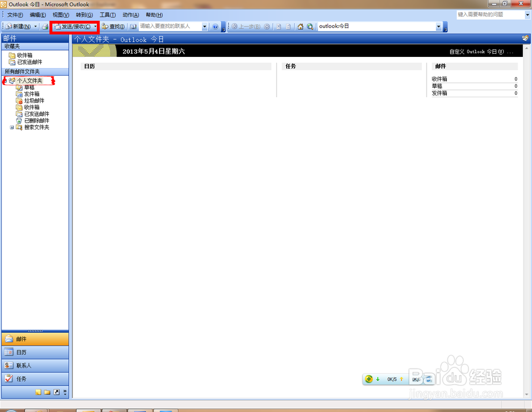Image resolution: width=532 pixels, height=412 pixels.
Task: Click the 所有邮件文件夹 section header
Action: pos(35,72)
